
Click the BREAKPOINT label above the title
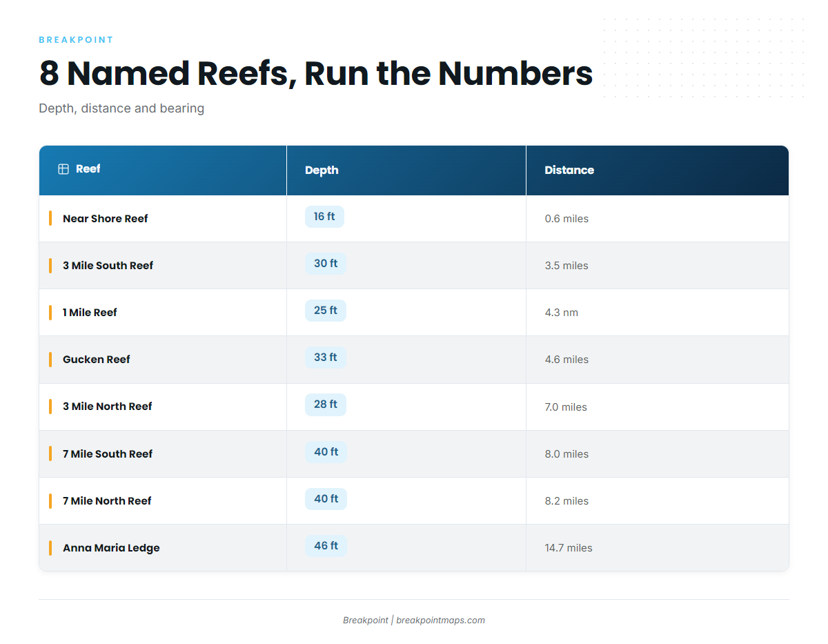76,40
